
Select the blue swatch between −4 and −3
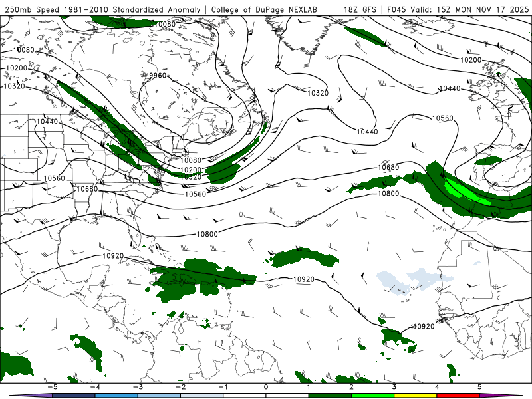[x=116, y=396]
